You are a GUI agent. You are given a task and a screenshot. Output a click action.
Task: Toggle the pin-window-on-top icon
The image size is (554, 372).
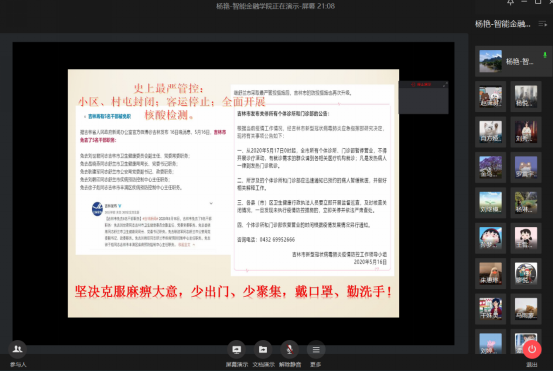(x=511, y=3)
